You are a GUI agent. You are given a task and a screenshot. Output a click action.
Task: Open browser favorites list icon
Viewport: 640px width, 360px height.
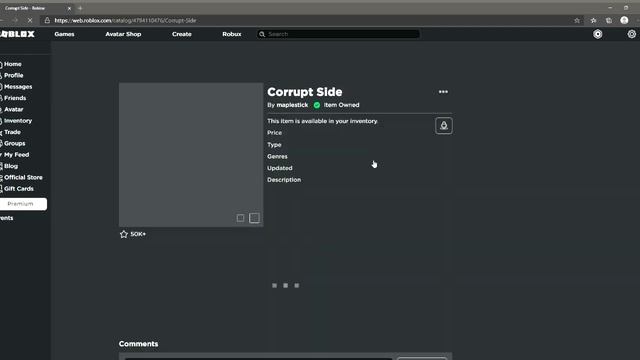click(x=593, y=20)
